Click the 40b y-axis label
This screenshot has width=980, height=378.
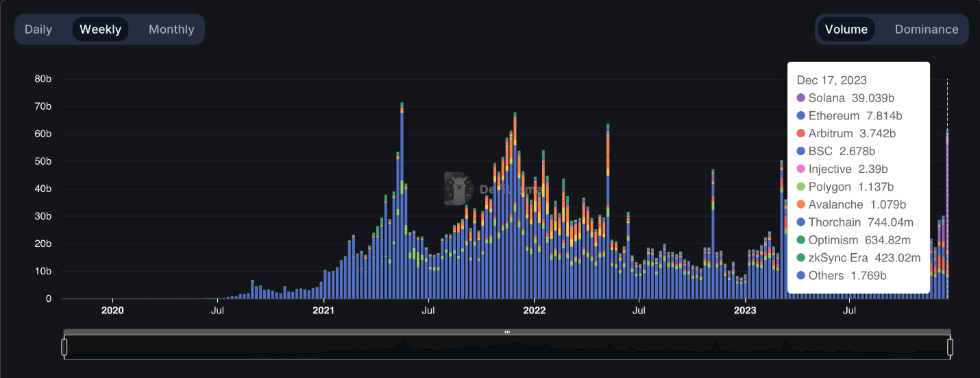tap(43, 189)
